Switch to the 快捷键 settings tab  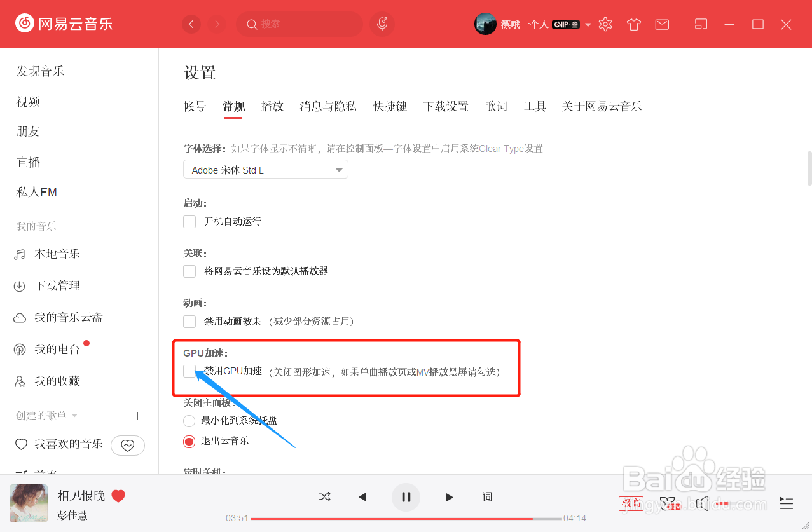pos(390,106)
